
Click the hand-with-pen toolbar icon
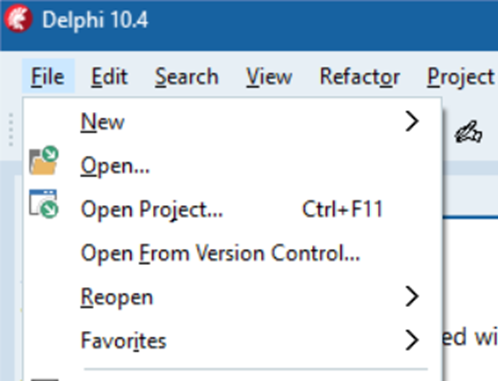(x=468, y=132)
